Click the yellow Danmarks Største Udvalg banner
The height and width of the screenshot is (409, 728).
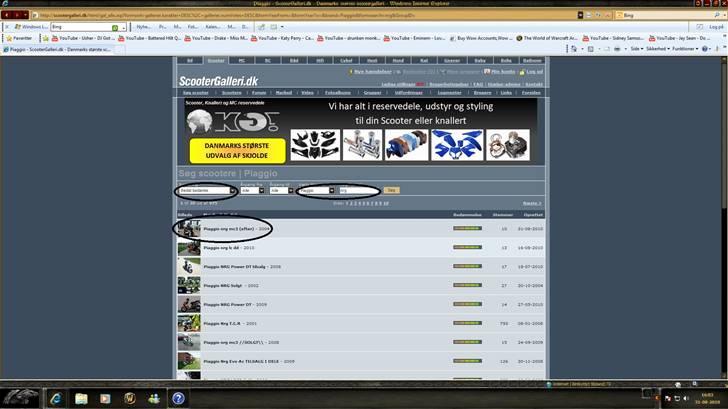pos(236,150)
